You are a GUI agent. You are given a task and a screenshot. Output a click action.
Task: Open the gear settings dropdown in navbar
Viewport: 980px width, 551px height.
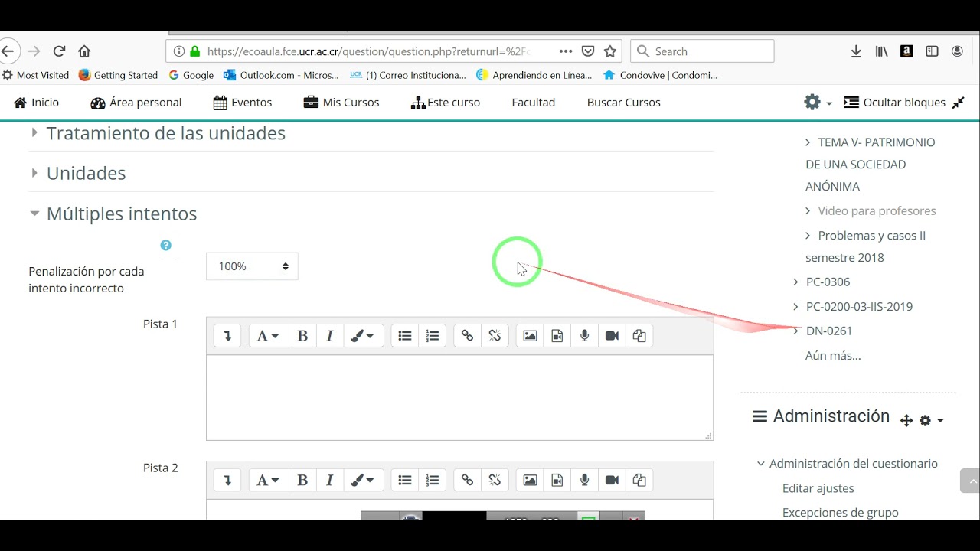click(818, 103)
